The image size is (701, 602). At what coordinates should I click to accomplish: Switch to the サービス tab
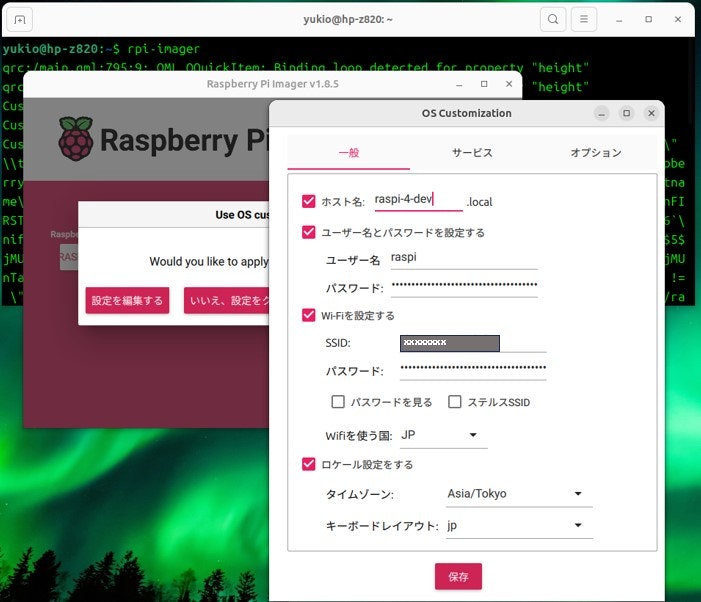point(472,153)
